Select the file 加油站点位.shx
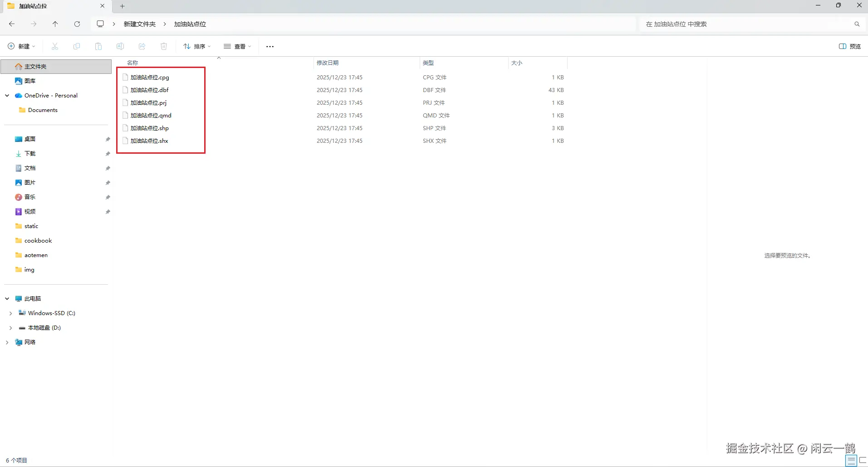 149,141
